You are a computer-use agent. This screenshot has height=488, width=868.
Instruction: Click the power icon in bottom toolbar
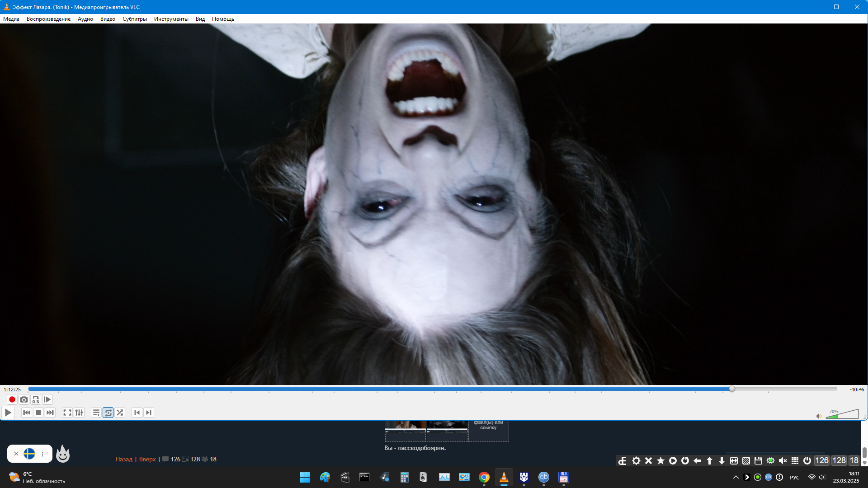[807, 460]
